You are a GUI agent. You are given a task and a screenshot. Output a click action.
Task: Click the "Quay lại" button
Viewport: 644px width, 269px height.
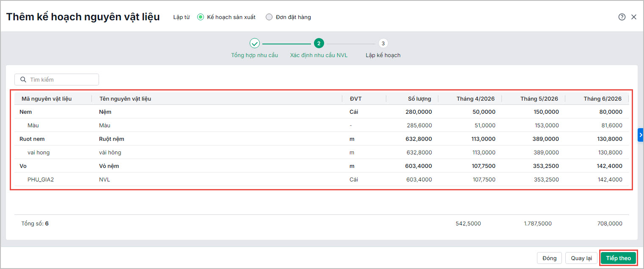point(581,258)
